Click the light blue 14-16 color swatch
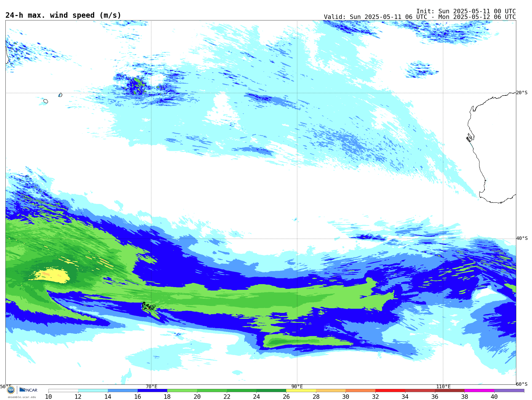The height and width of the screenshot is (400, 532). (123, 391)
